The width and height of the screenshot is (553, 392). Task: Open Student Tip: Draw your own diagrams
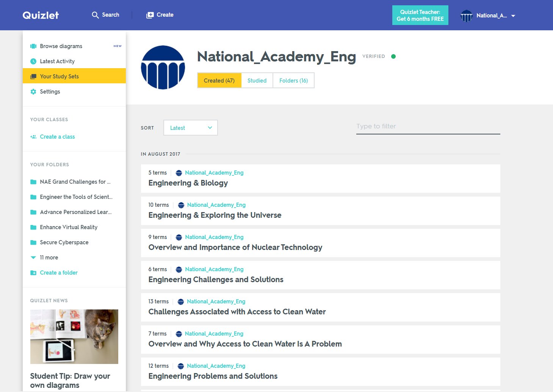point(70,381)
